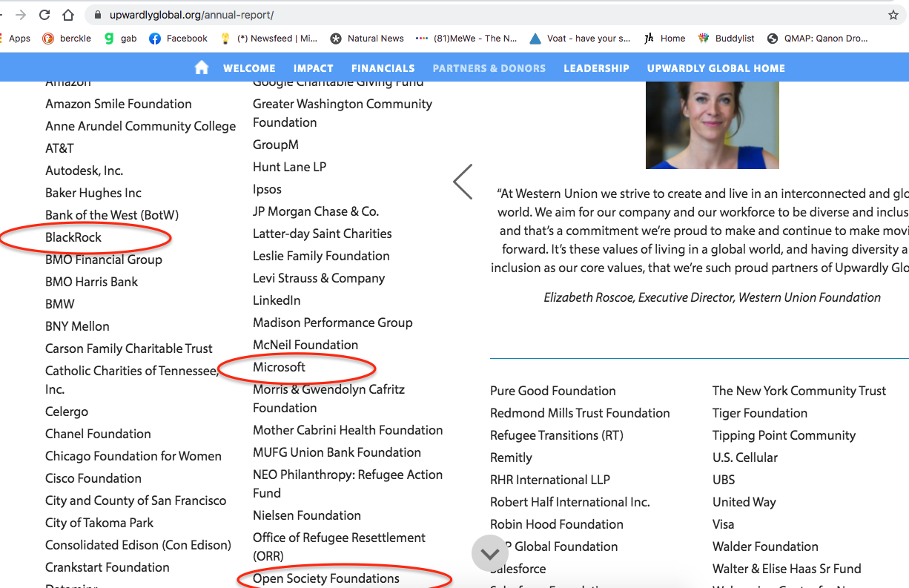Click "Microsoft" in the donor list

[280, 367]
